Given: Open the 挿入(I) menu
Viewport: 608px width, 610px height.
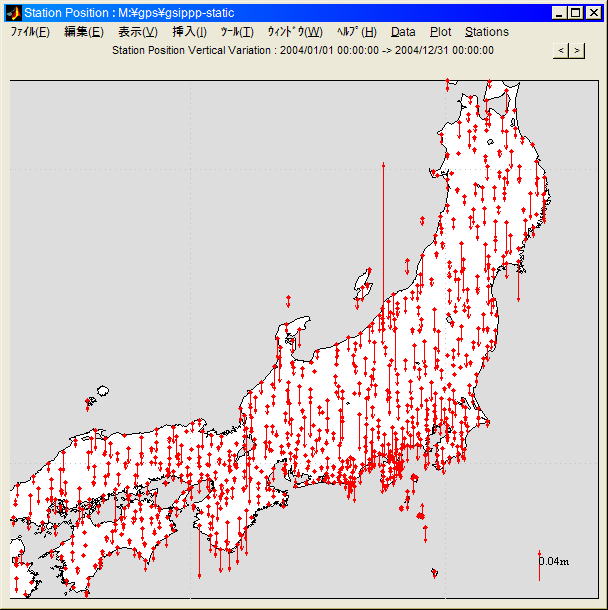Looking at the screenshot, I should (x=189, y=32).
